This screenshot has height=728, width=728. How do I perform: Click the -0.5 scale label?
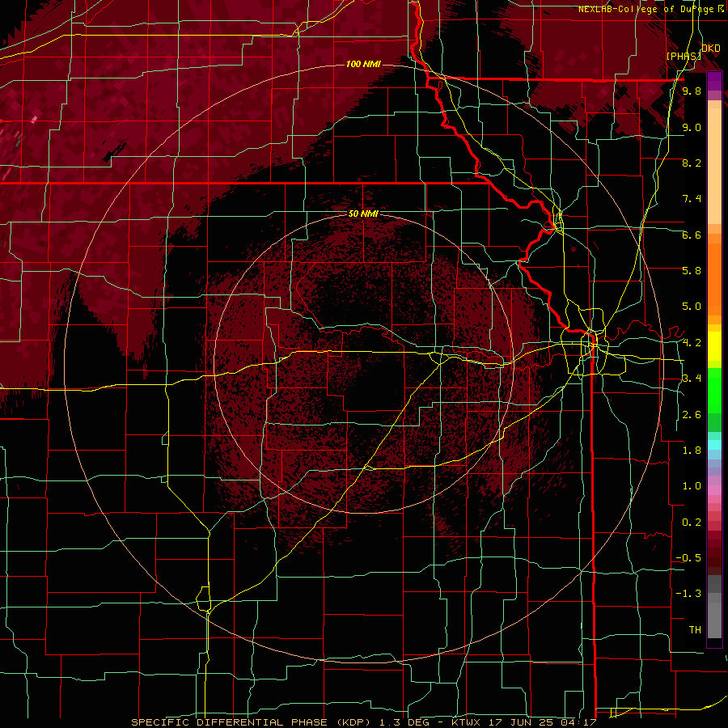(x=688, y=558)
